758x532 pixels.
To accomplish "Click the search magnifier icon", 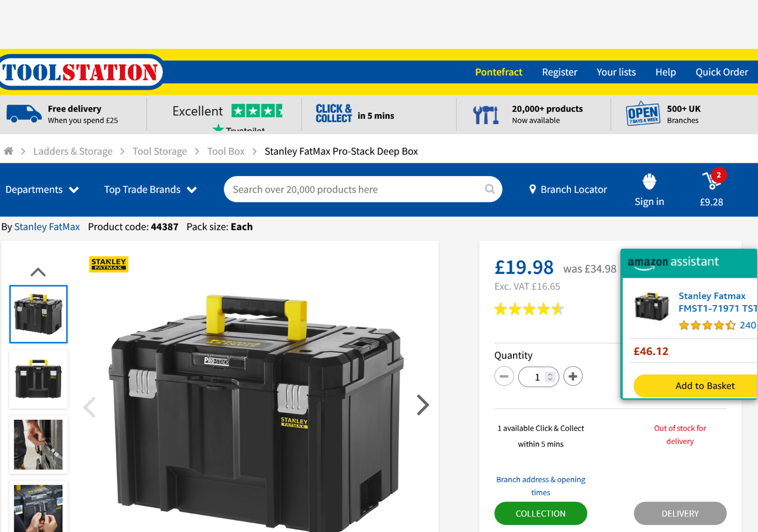I will [x=490, y=189].
